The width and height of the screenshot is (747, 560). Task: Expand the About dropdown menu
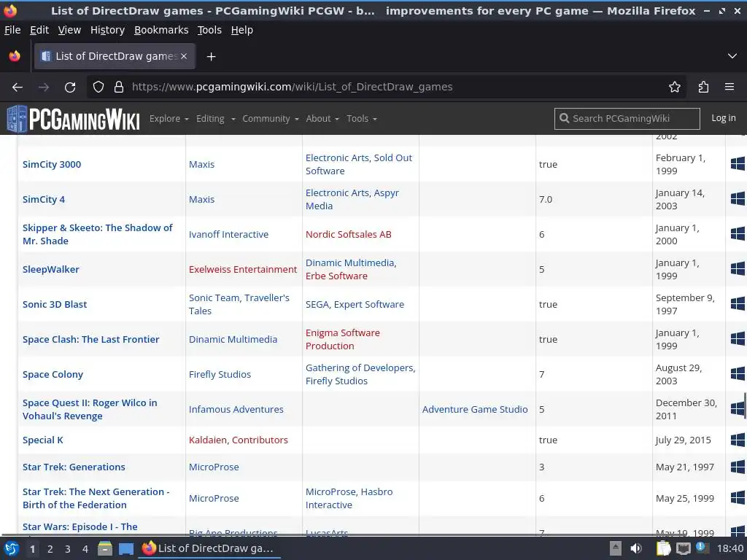click(x=322, y=119)
